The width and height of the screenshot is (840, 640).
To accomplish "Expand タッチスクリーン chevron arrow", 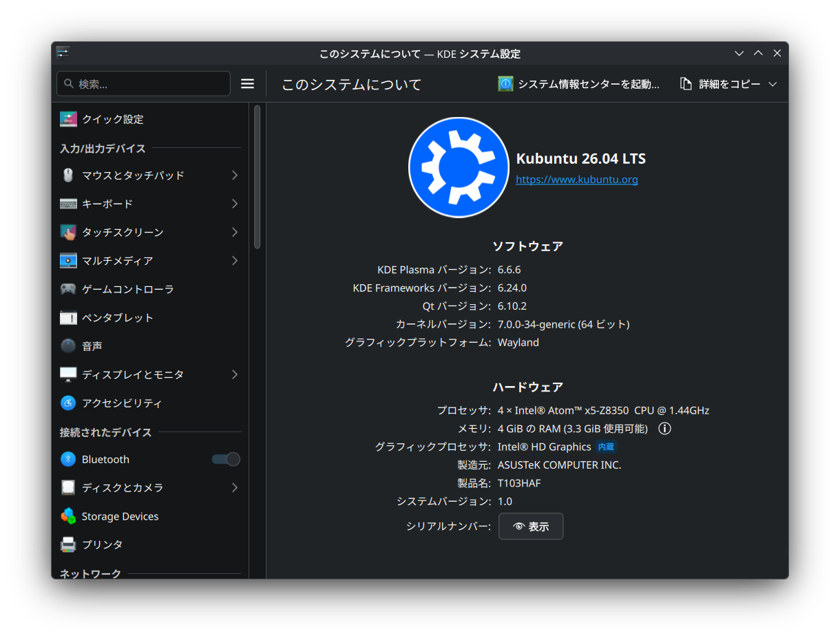I will point(235,232).
